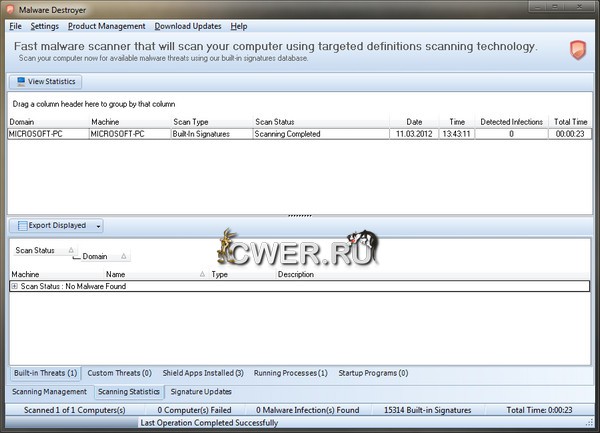The width and height of the screenshot is (600, 433).
Task: Open the Help menu
Action: (239, 26)
